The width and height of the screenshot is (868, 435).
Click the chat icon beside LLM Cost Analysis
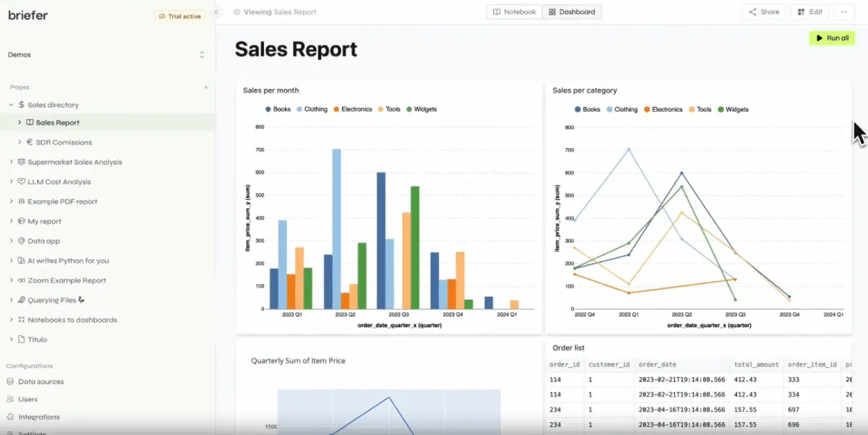pos(22,182)
